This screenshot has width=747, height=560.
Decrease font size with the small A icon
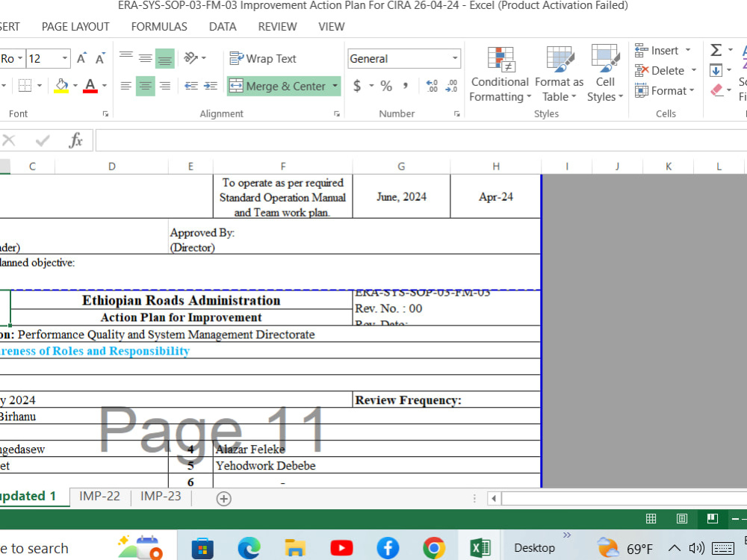99,58
